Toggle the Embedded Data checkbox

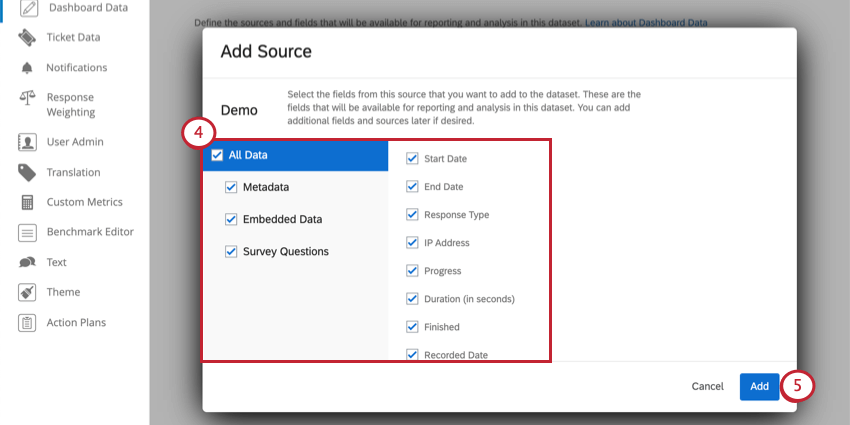tap(231, 220)
